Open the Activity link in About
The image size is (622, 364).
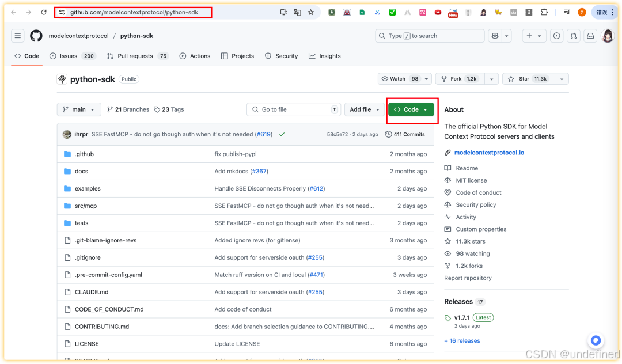(x=466, y=217)
